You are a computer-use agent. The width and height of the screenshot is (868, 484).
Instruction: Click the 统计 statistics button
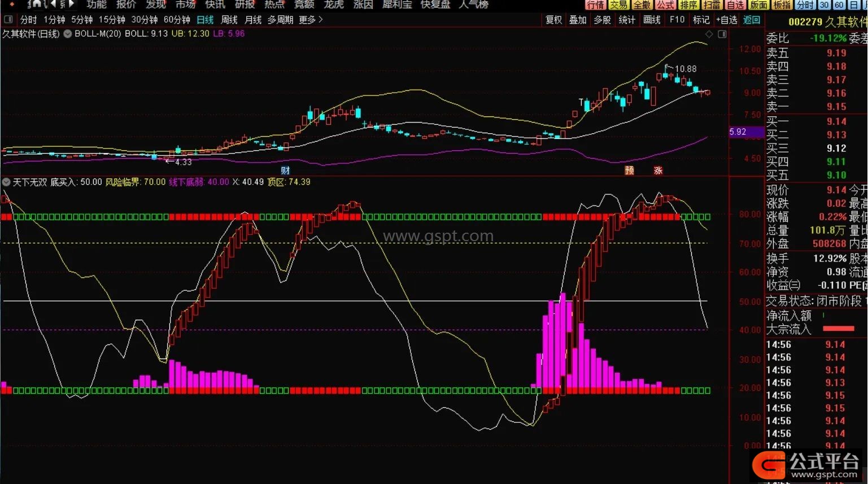627,20
